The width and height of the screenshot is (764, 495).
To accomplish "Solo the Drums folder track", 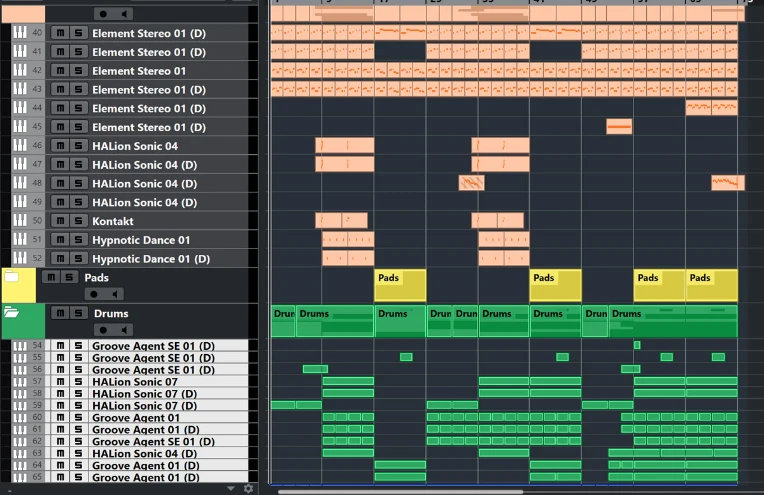I will (x=79, y=313).
